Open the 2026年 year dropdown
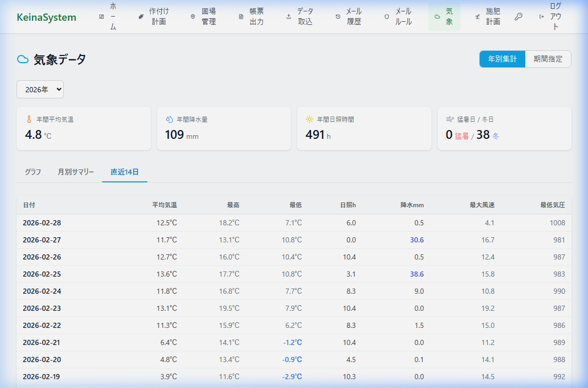 tap(40, 89)
